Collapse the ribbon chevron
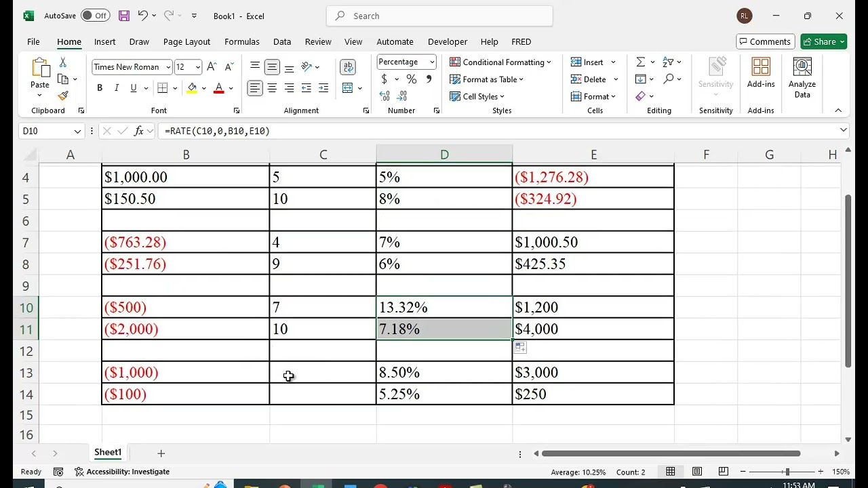Image resolution: width=868 pixels, height=488 pixels. 838,110
